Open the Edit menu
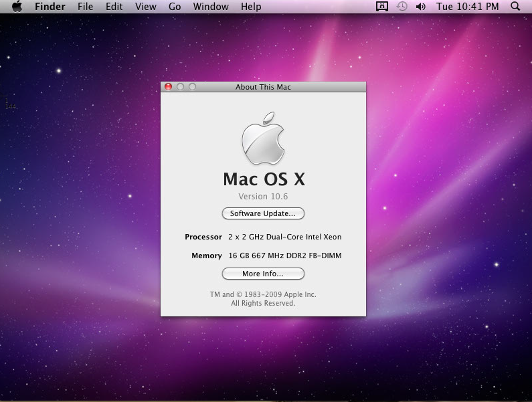Image resolution: width=532 pixels, height=402 pixels. pos(114,7)
